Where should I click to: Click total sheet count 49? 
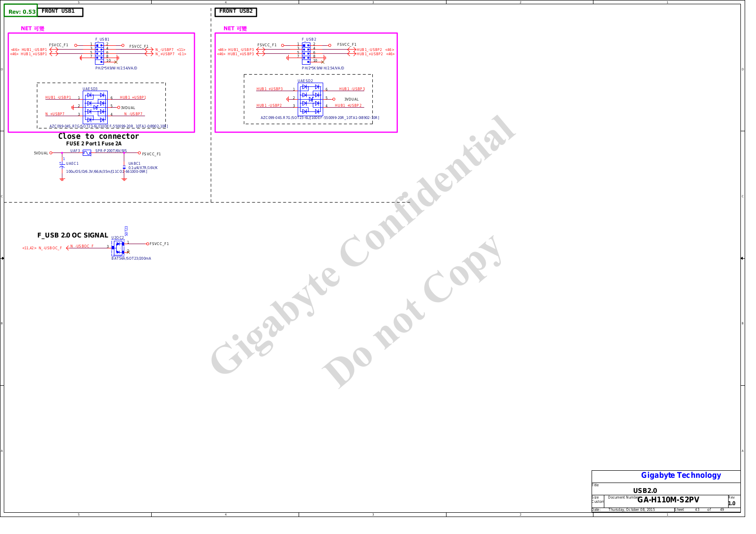click(x=722, y=509)
